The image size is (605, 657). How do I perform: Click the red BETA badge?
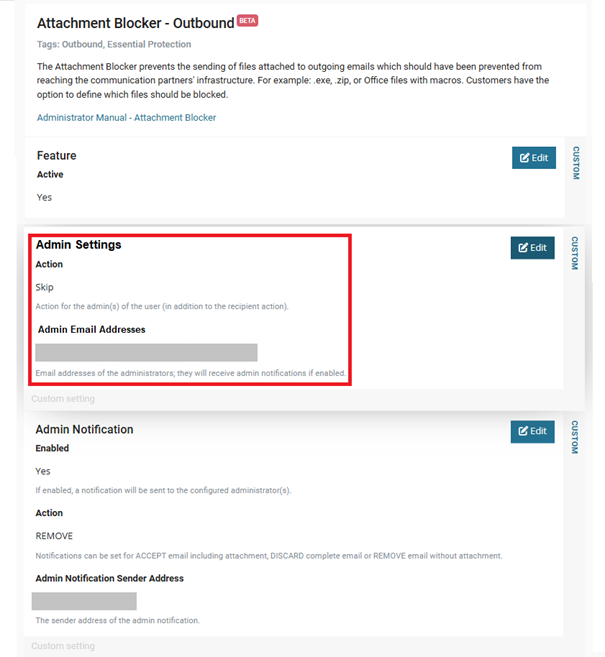point(248,21)
